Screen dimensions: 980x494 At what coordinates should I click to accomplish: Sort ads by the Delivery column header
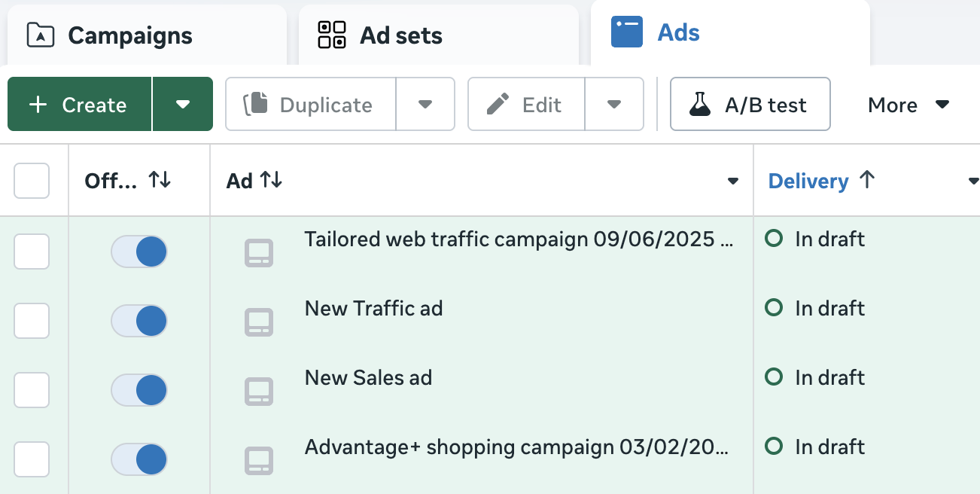(x=808, y=181)
